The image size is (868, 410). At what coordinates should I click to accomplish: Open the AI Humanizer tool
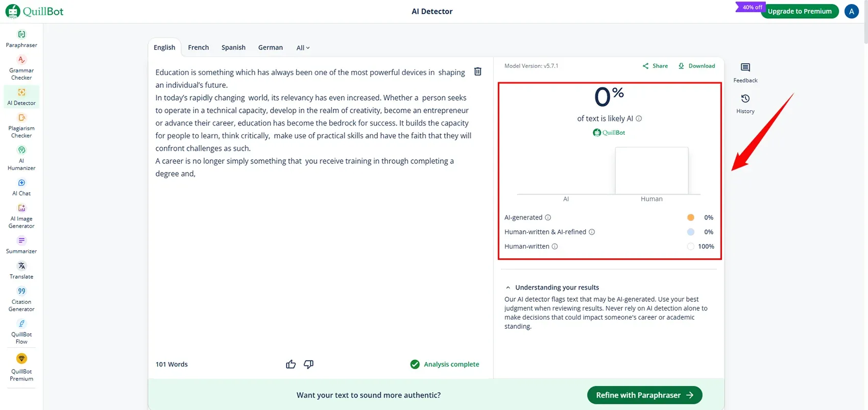pos(21,158)
